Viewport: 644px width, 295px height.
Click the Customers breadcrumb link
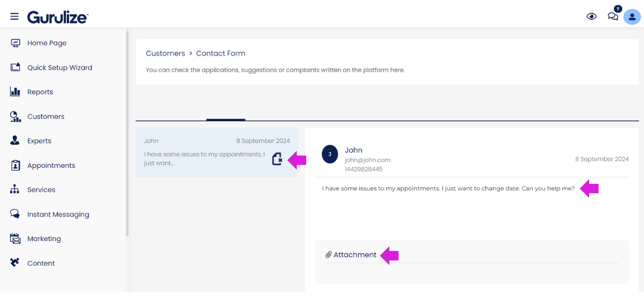[165, 54]
